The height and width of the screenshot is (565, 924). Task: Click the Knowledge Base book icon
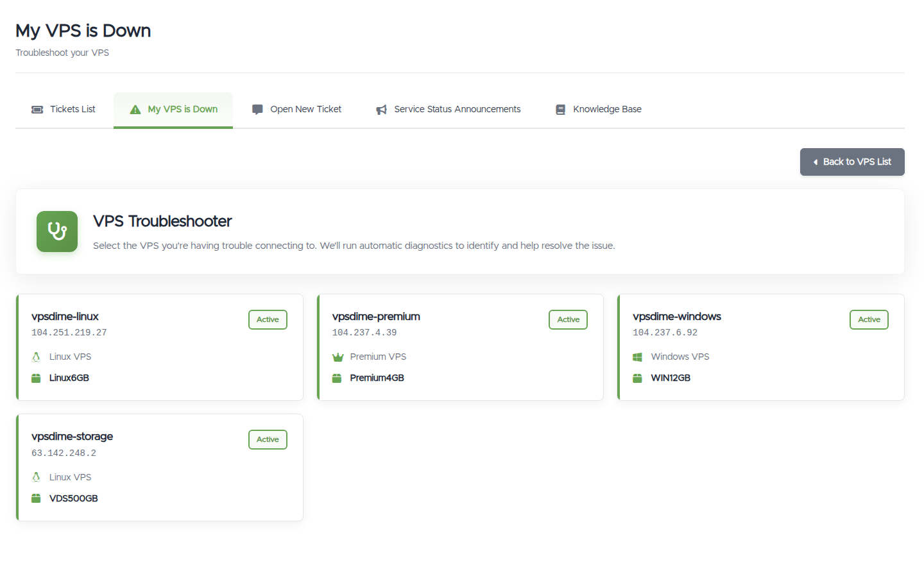pyautogui.click(x=560, y=110)
